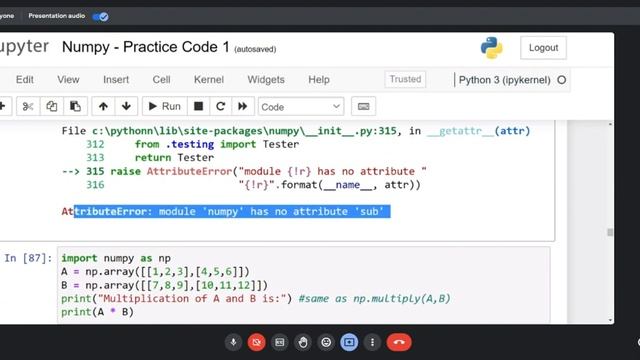The width and height of the screenshot is (640, 360).
Task: Click the '(autosaved)' status text
Action: (x=255, y=49)
